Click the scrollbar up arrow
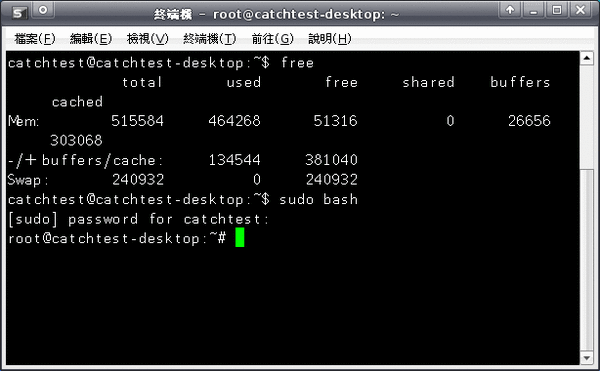This screenshot has width=600, height=371. click(x=587, y=58)
